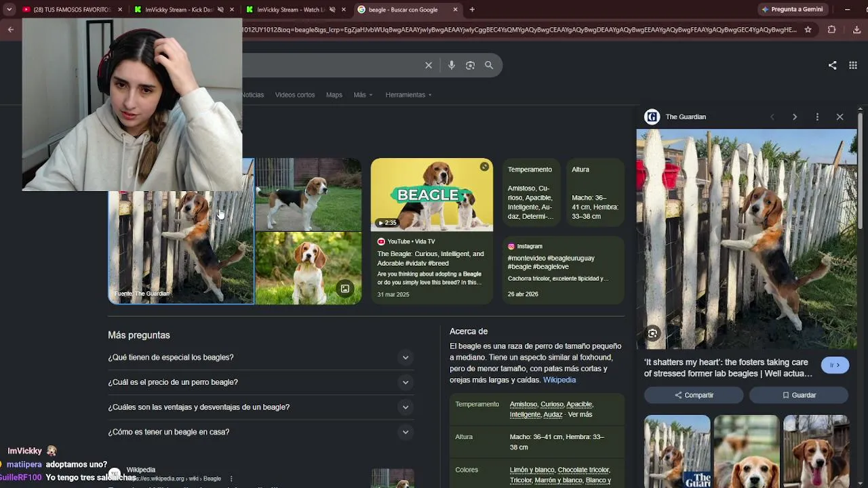The height and width of the screenshot is (488, 868).
Task: Submit search with the magnifier icon
Action: (489, 65)
